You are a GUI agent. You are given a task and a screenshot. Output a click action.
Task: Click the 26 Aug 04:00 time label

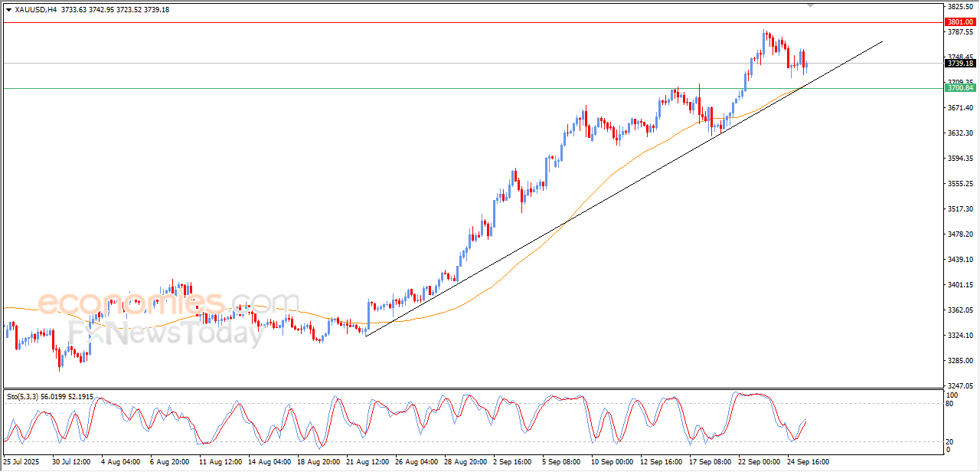click(416, 462)
